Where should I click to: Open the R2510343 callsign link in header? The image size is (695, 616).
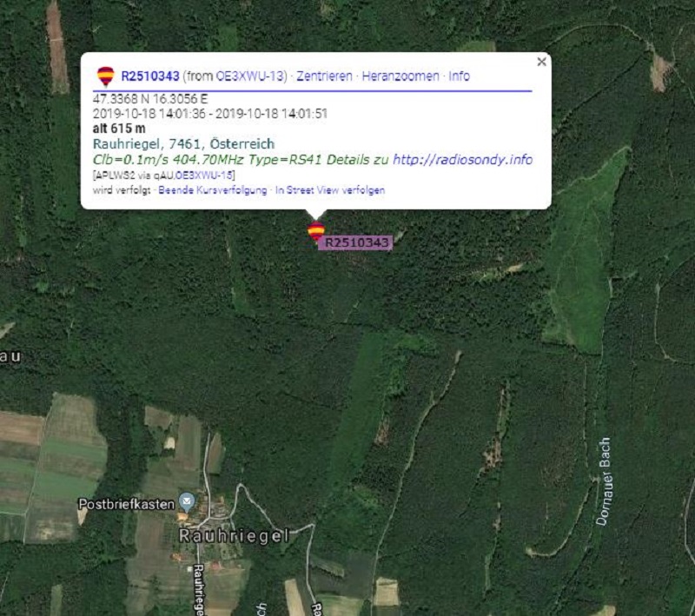point(150,76)
